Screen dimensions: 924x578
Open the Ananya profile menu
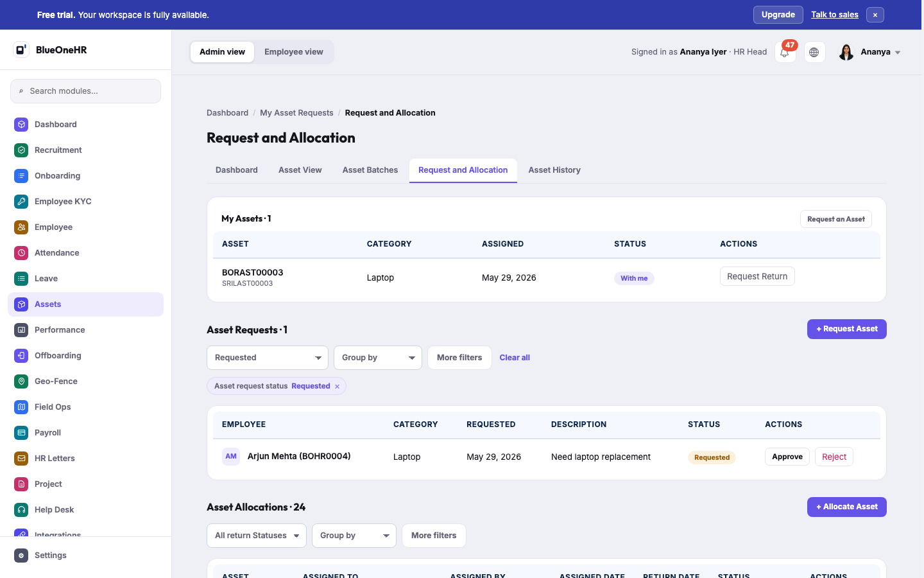point(870,52)
